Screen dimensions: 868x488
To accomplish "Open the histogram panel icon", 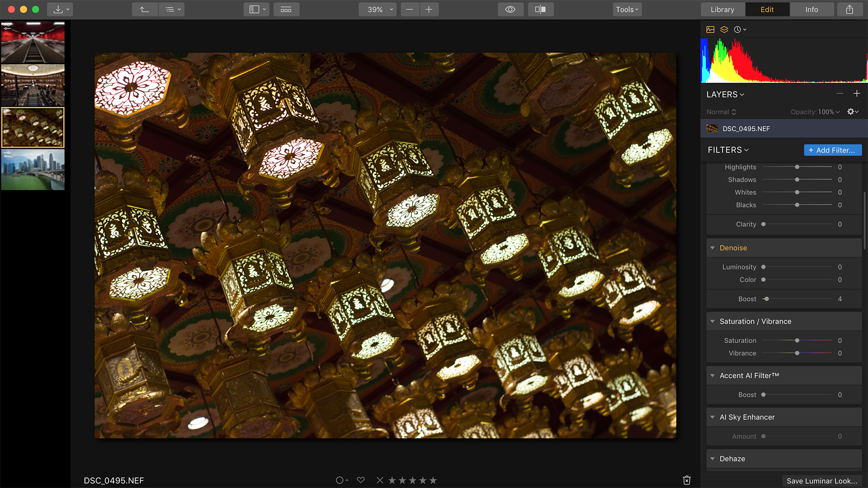I will (x=710, y=29).
